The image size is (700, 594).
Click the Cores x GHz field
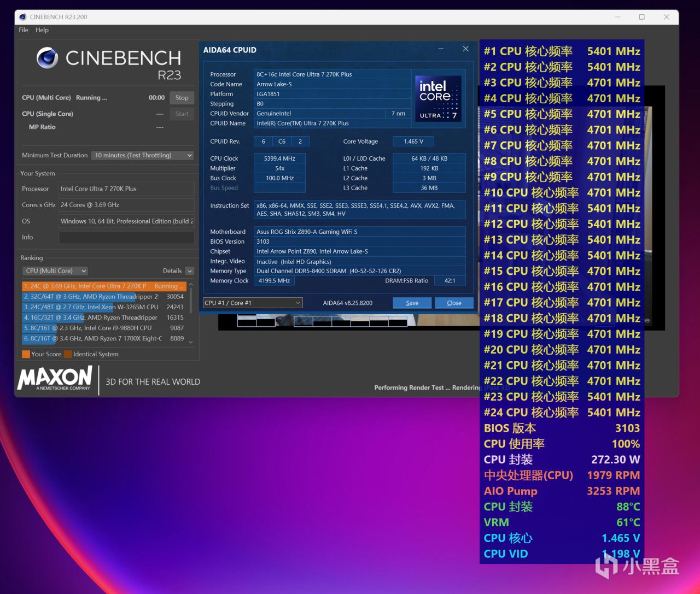[126, 205]
